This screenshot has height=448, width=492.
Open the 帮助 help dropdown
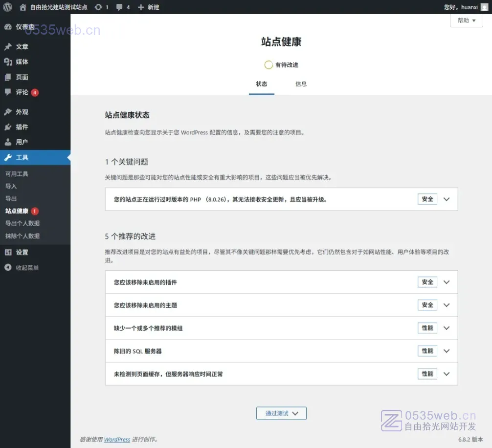click(x=466, y=21)
